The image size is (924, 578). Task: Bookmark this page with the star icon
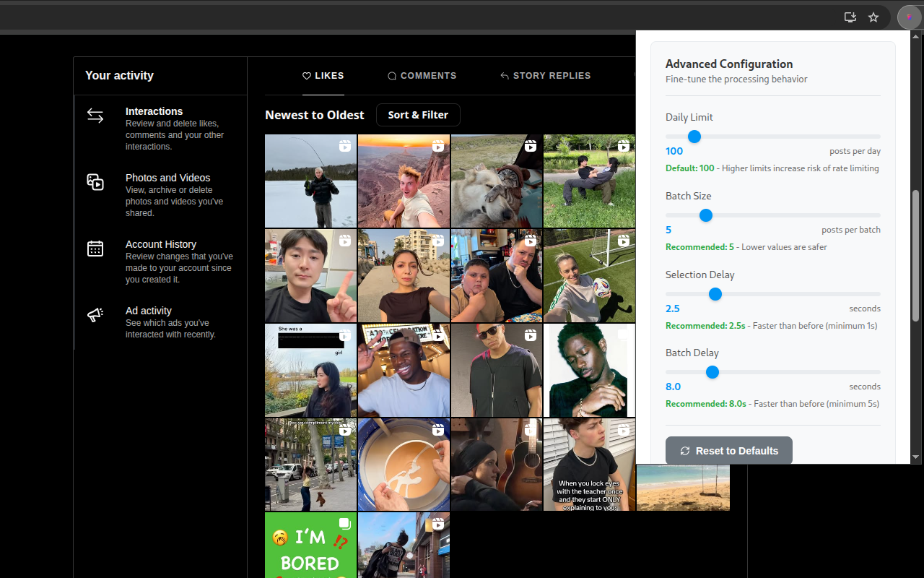(x=873, y=17)
